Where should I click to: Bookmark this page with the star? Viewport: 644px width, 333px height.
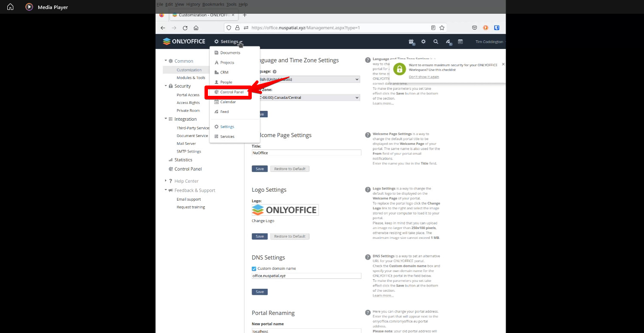442,27
